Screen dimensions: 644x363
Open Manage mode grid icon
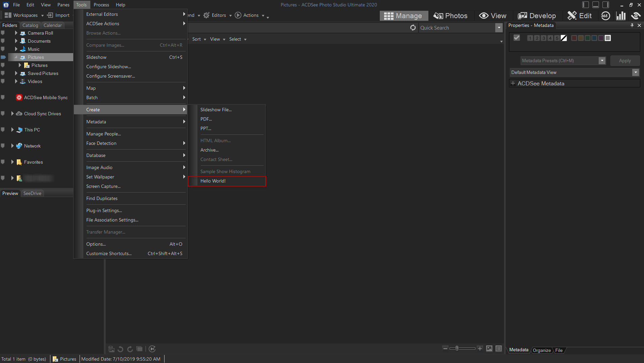(388, 16)
